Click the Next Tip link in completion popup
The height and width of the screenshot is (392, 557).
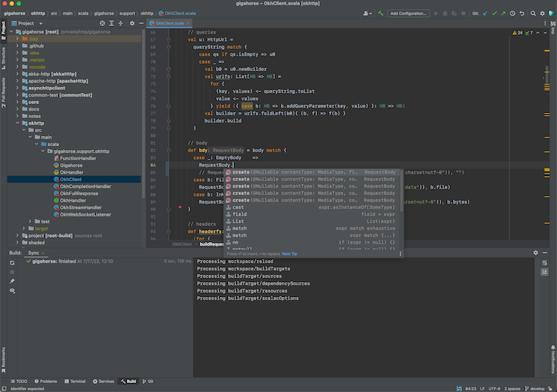click(x=290, y=253)
